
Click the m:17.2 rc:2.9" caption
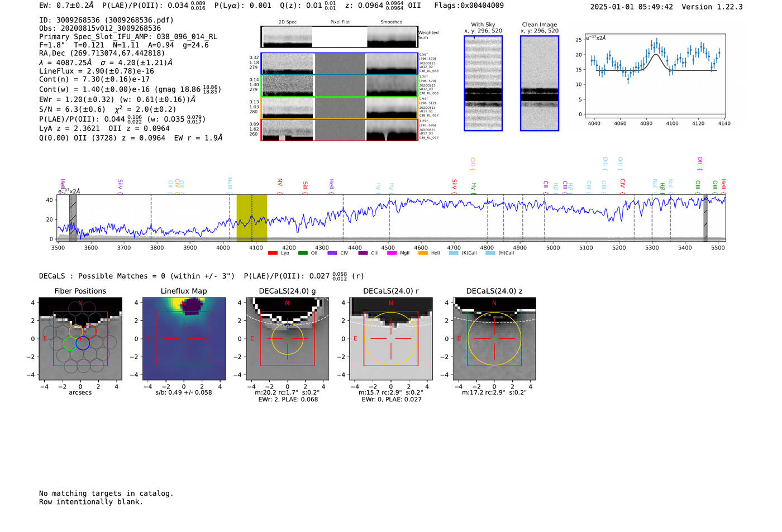point(494,392)
